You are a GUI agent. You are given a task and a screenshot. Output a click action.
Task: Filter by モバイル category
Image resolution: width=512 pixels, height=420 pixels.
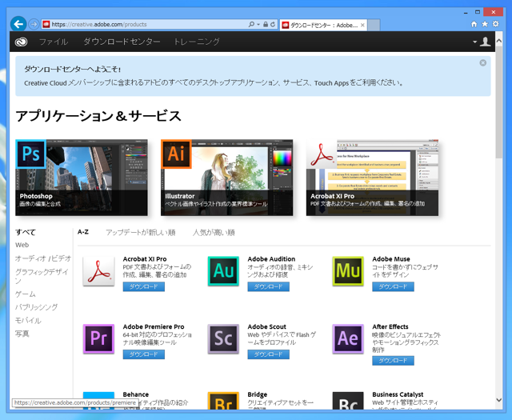(x=28, y=320)
